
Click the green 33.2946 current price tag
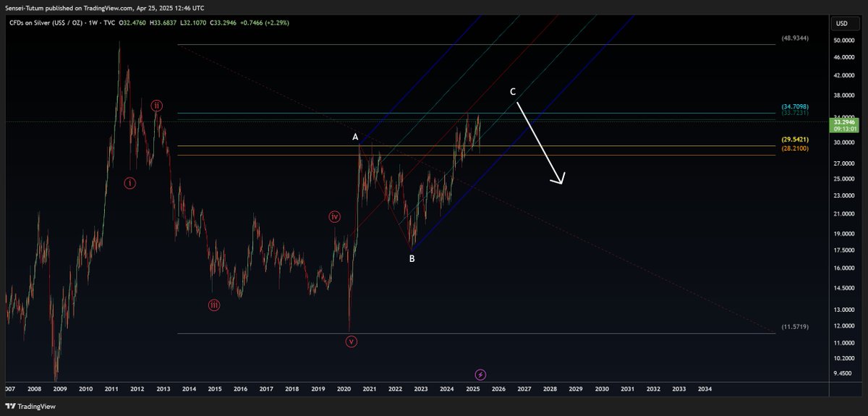pos(843,123)
